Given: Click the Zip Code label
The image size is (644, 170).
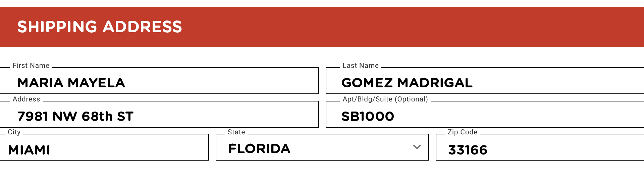Looking at the screenshot, I should click(x=462, y=132).
